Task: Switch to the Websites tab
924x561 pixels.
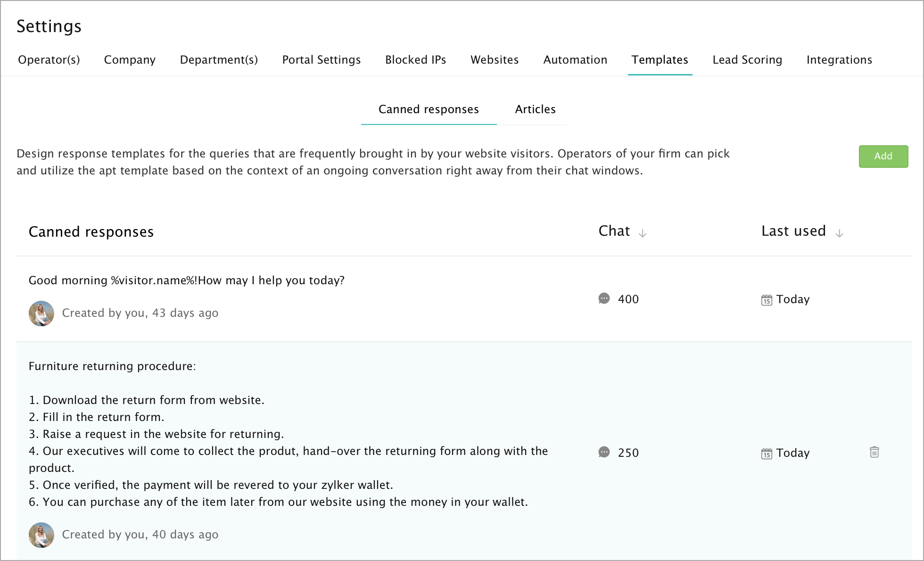Action: pyautogui.click(x=495, y=60)
